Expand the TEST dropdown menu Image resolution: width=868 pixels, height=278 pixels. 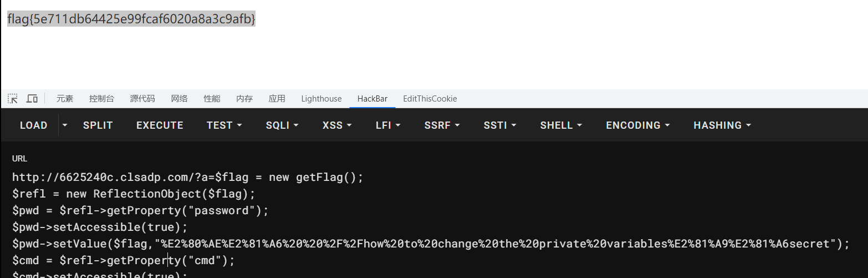pos(224,125)
